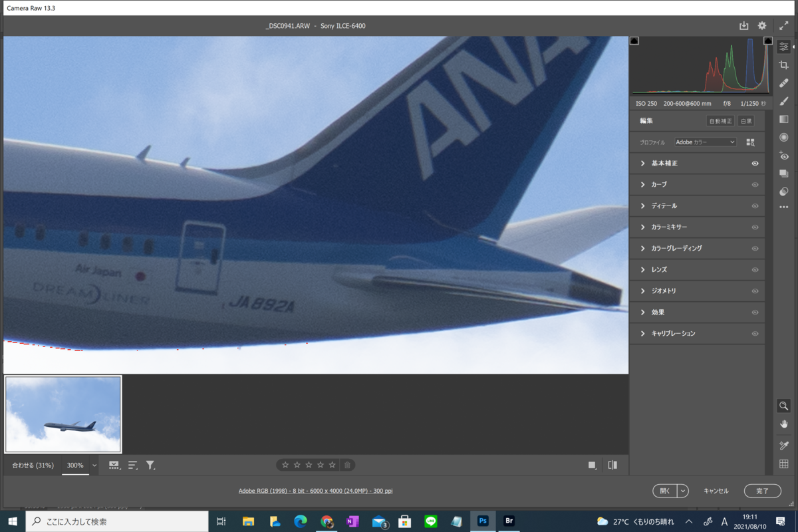798x532 pixels.
Task: Select the Radial Filter tool
Action: click(x=784, y=137)
